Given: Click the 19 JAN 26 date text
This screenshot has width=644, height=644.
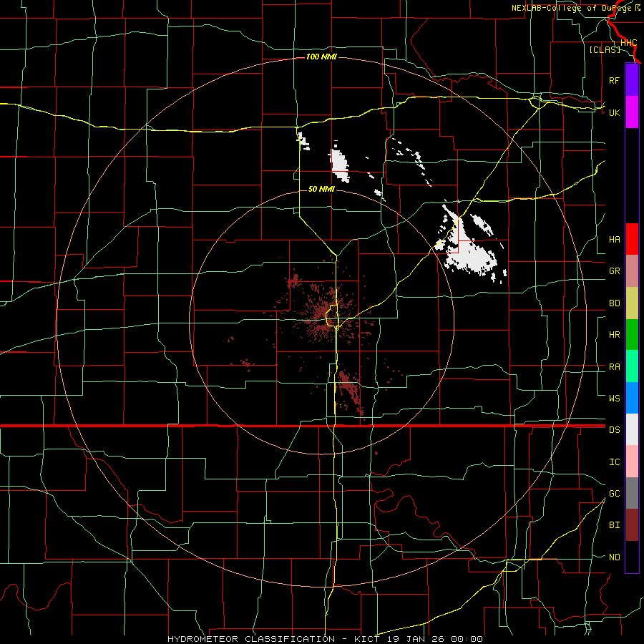Looking at the screenshot, I should pos(416,639).
